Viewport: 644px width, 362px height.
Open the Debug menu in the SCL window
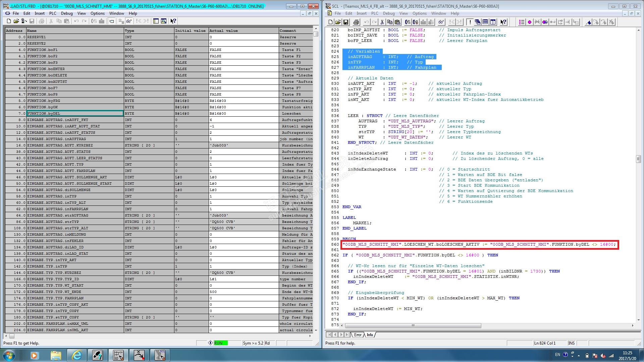click(x=388, y=13)
